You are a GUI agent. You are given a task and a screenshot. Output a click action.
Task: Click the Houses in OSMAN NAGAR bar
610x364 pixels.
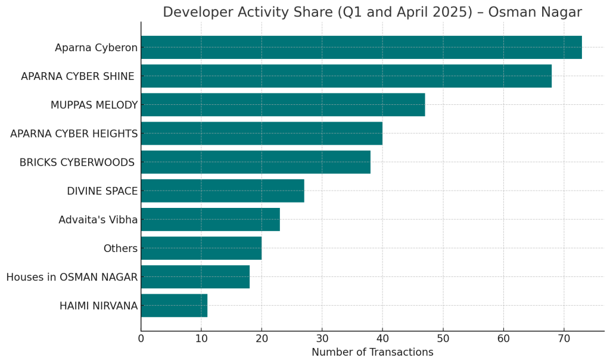pyautogui.click(x=195, y=277)
